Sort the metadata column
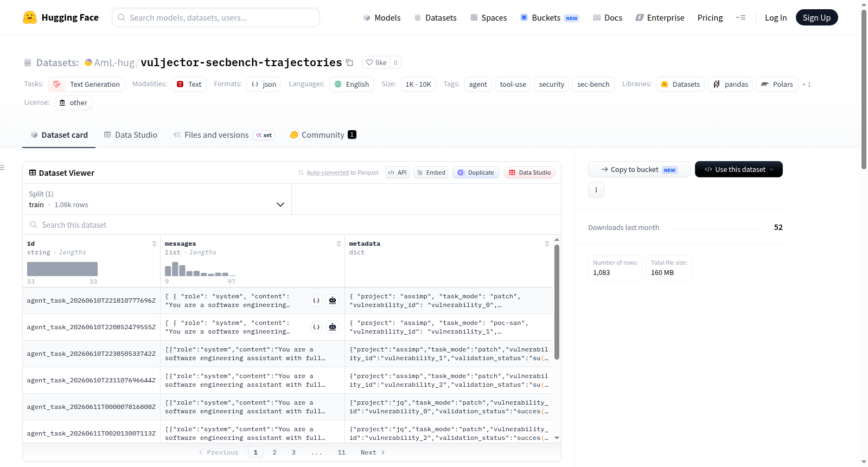Viewport: 868px width, 467px height. (547, 244)
